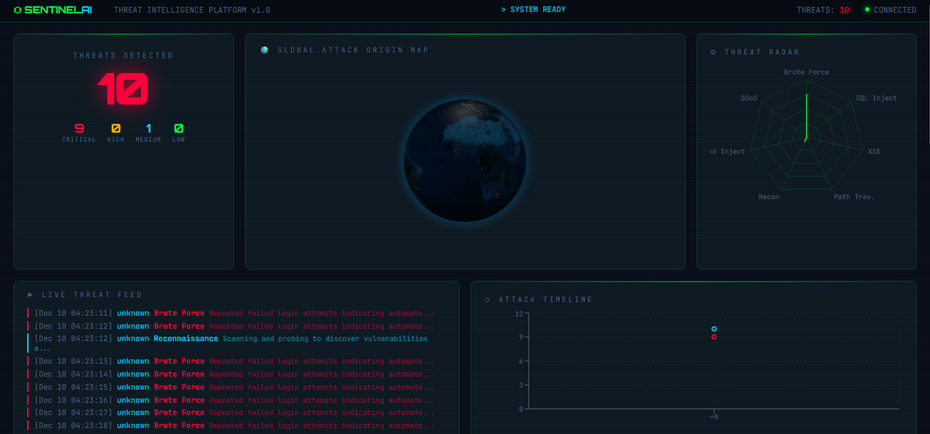930x434 pixels.
Task: Click the big red 10 threats counter
Action: pyautogui.click(x=123, y=89)
